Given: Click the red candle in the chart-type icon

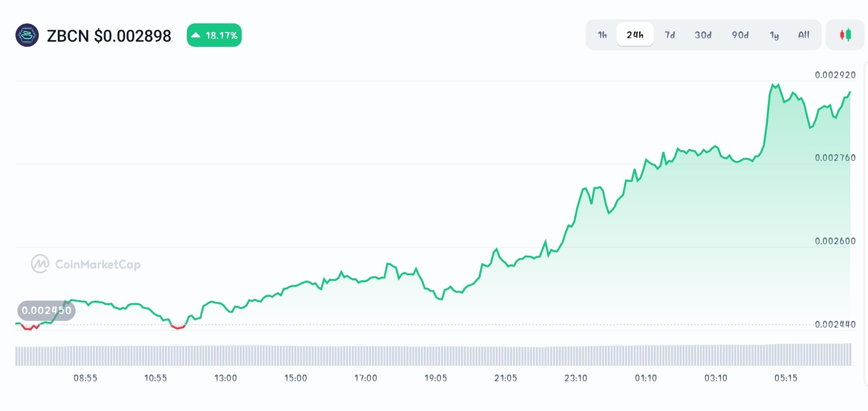Looking at the screenshot, I should pyautogui.click(x=842, y=35).
